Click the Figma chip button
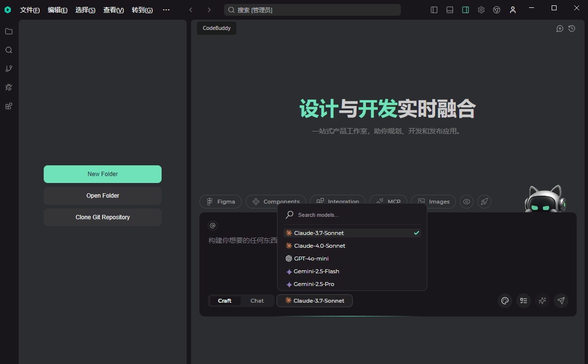This screenshot has width=588, height=364. tap(221, 202)
